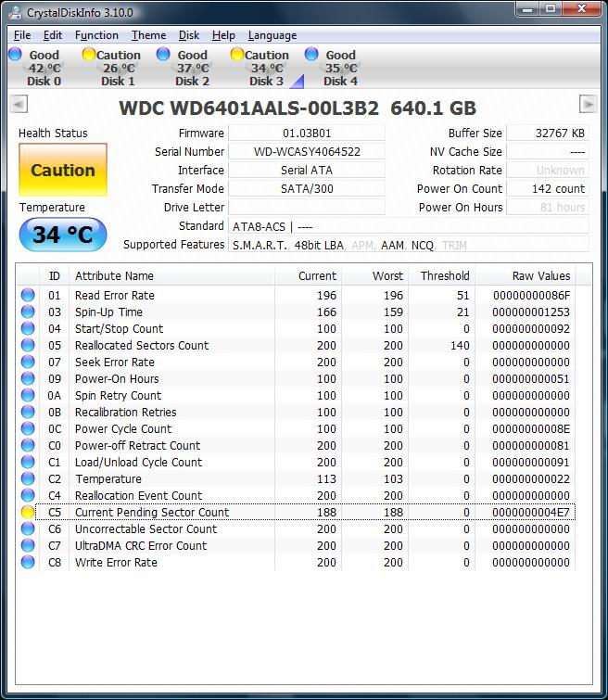This screenshot has width=608, height=700.
Task: Click blue status icon for UltraDMA CRC Error Count
Action: click(28, 545)
